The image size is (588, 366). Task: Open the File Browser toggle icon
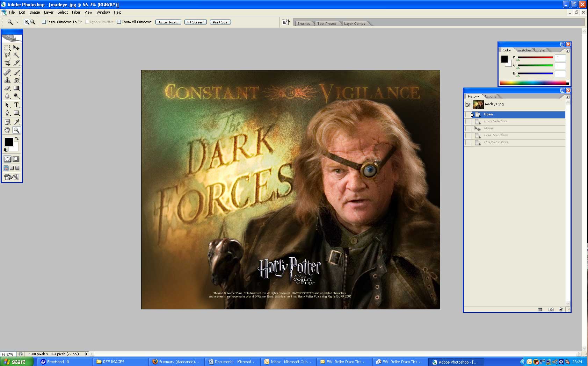[286, 22]
